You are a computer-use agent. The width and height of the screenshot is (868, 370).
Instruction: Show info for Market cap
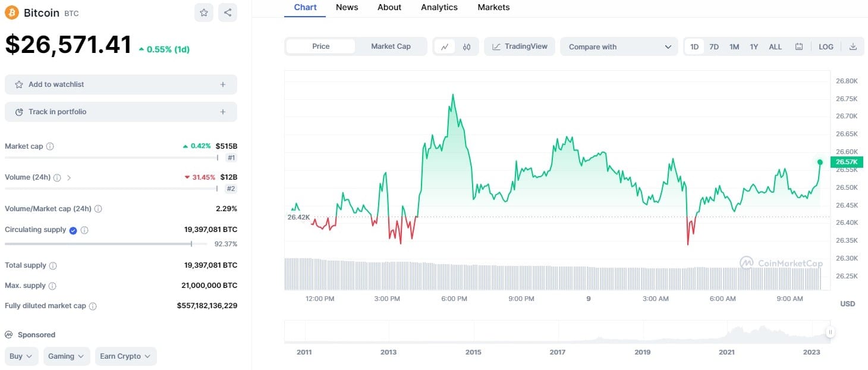(x=50, y=146)
